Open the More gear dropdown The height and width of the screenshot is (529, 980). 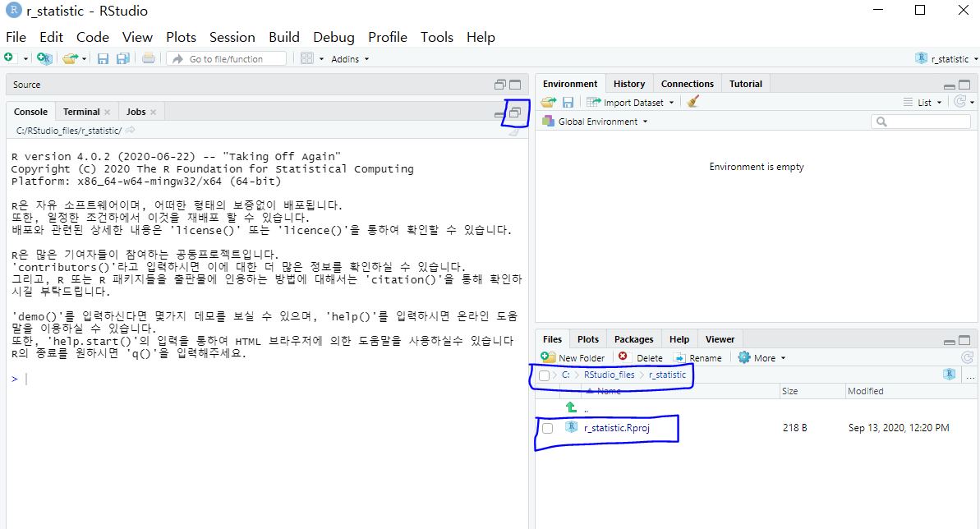(x=761, y=357)
